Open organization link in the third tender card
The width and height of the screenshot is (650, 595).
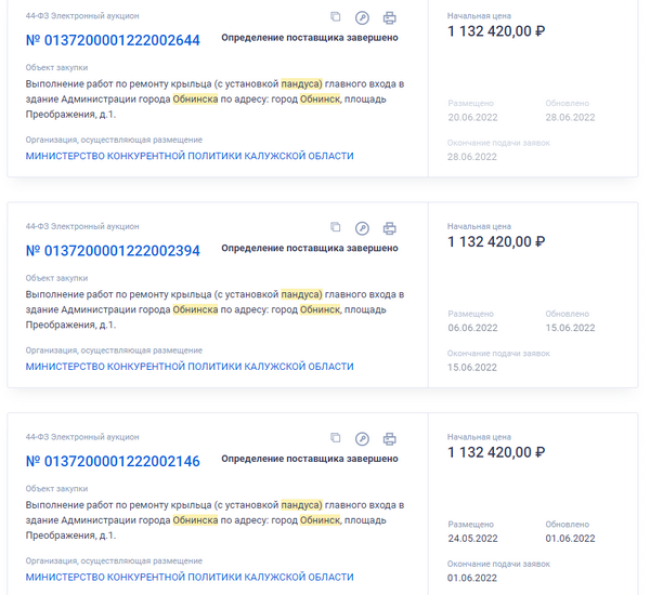[189, 577]
